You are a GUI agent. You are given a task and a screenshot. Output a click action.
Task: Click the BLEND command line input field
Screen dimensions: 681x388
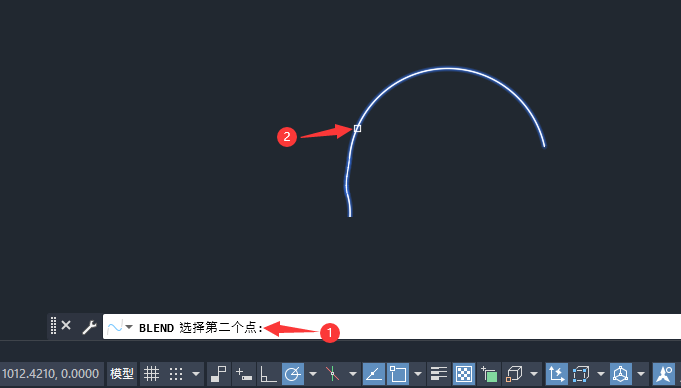(392, 327)
